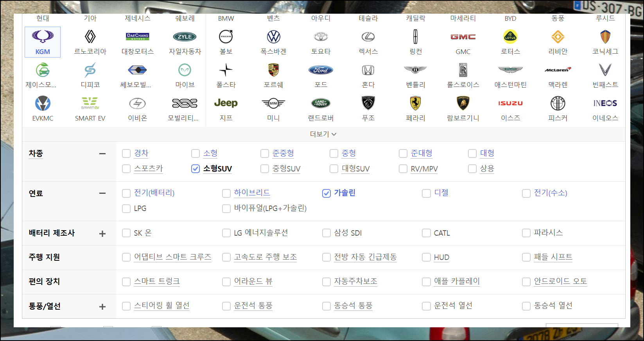
Task: Open the 준대형 body type link
Action: (x=422, y=153)
